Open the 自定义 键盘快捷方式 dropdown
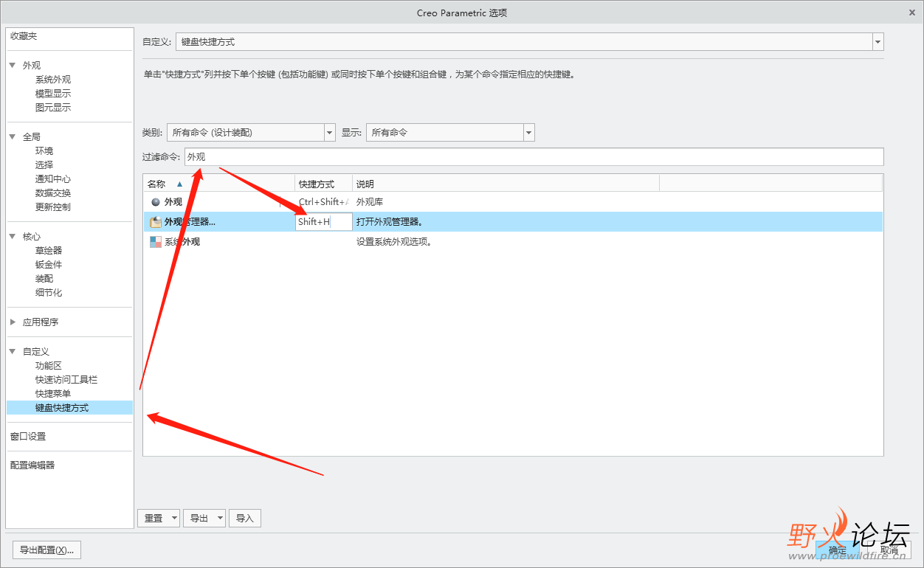Viewport: 924px width, 568px height. pos(878,42)
